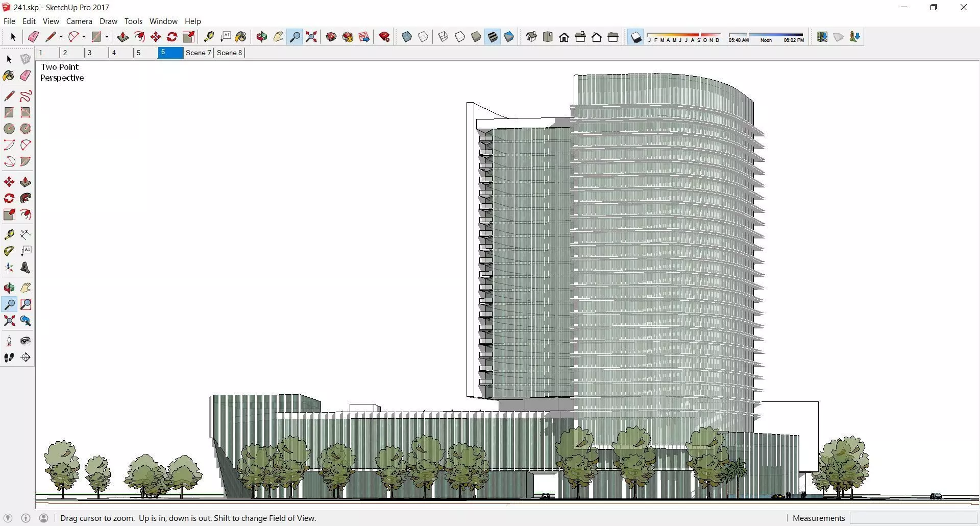Click the Measurements input box
The width and height of the screenshot is (980, 526).
coord(913,518)
